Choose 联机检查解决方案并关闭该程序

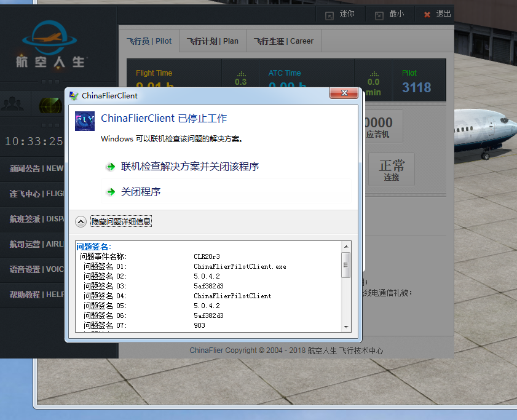tap(190, 167)
